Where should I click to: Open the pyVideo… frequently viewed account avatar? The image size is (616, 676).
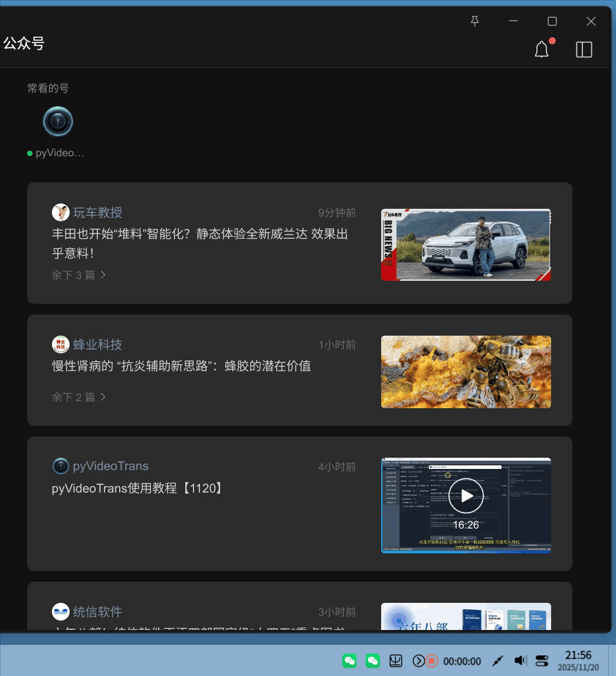[x=58, y=121]
